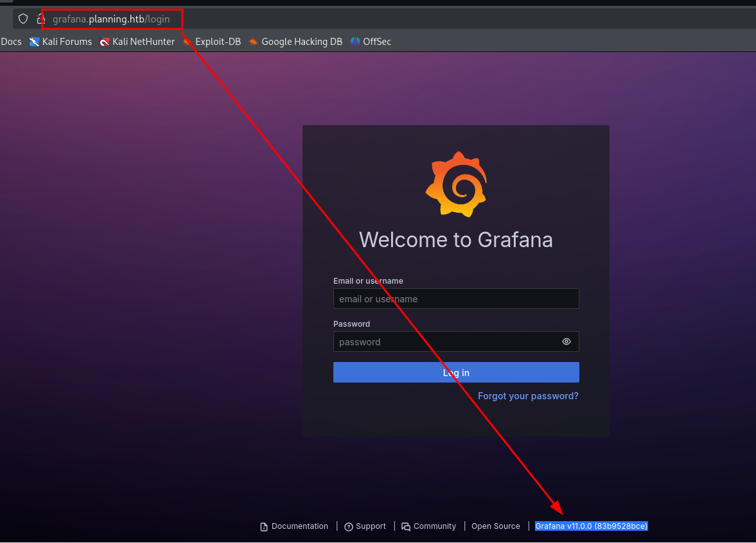Open the Support footer link
756x543 pixels.
click(365, 526)
